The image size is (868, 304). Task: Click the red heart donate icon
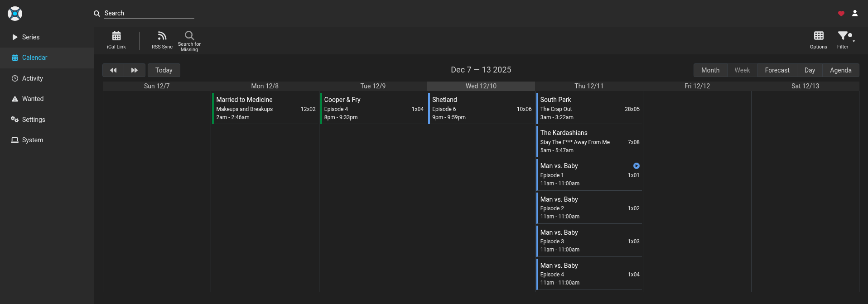pyautogui.click(x=841, y=14)
